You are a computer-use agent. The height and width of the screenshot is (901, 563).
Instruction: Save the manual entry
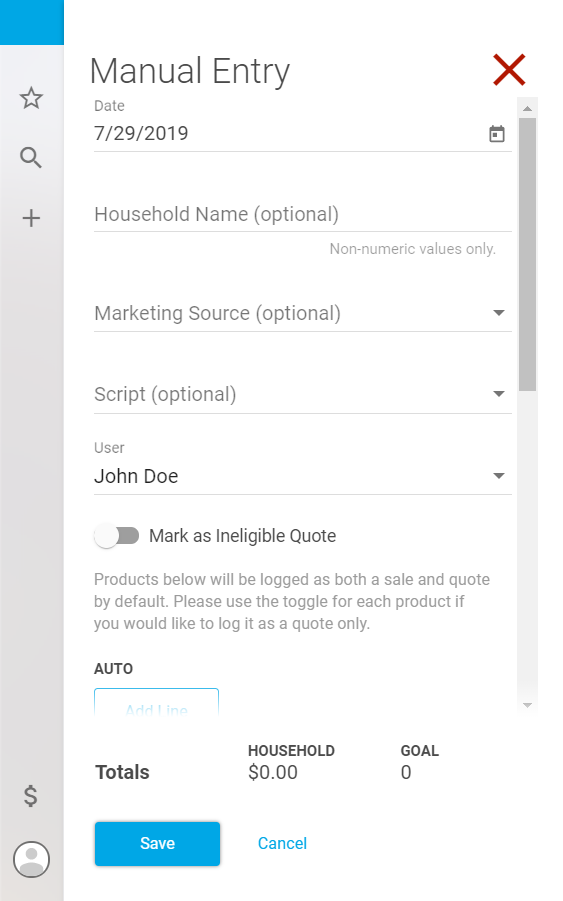point(157,844)
